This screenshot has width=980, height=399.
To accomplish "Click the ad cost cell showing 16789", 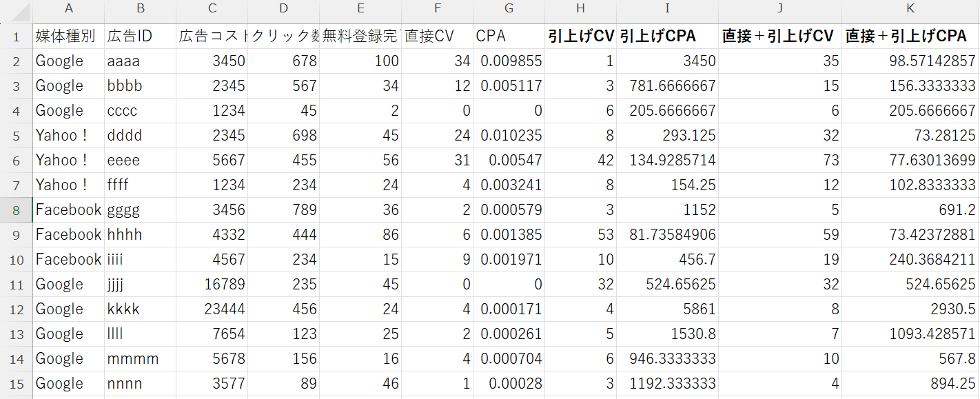I will coord(212,284).
